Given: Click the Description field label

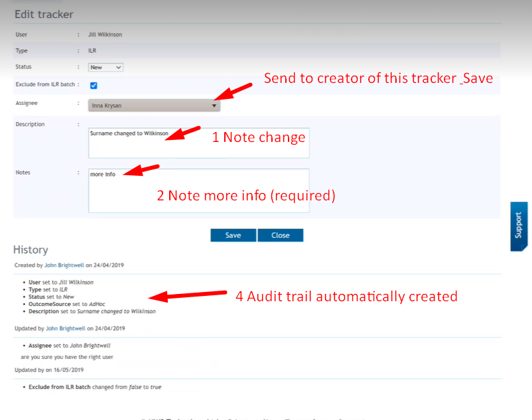Looking at the screenshot, I should point(30,124).
